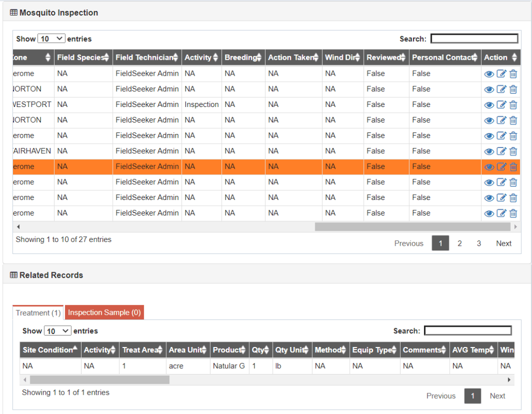Sort Treatment table by Method
The image size is (532, 414).
point(330,350)
